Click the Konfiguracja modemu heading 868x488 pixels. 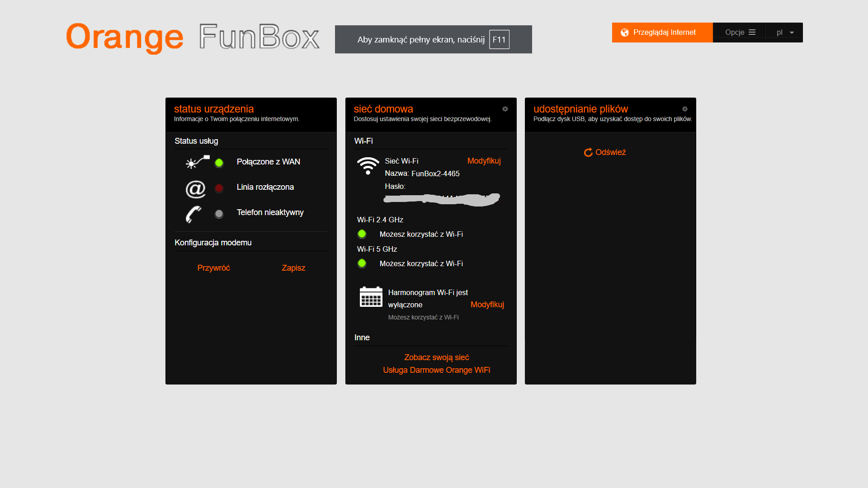213,243
